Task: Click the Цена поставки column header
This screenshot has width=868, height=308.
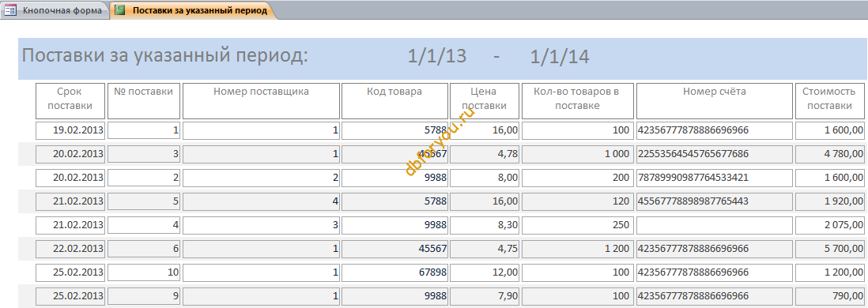Action: [x=485, y=100]
